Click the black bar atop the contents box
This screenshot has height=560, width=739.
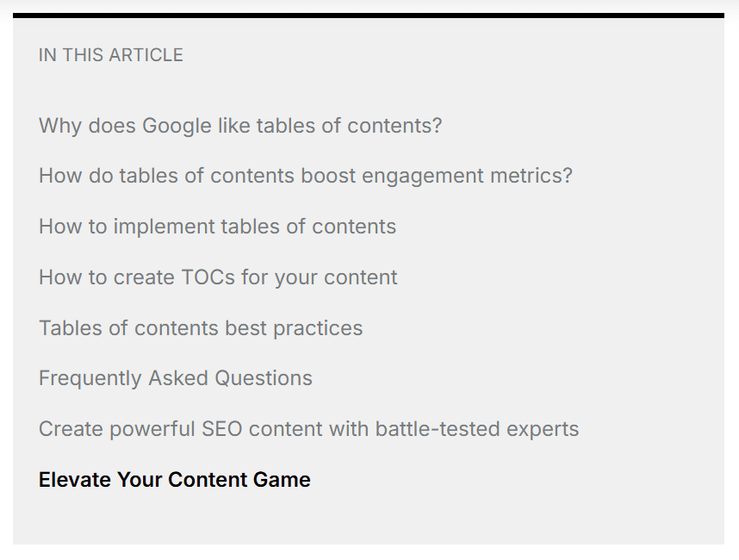(369, 16)
